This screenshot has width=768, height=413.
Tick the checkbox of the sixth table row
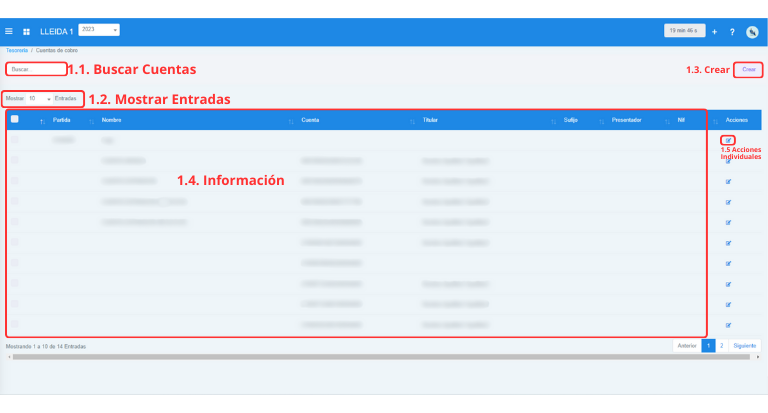pos(15,243)
